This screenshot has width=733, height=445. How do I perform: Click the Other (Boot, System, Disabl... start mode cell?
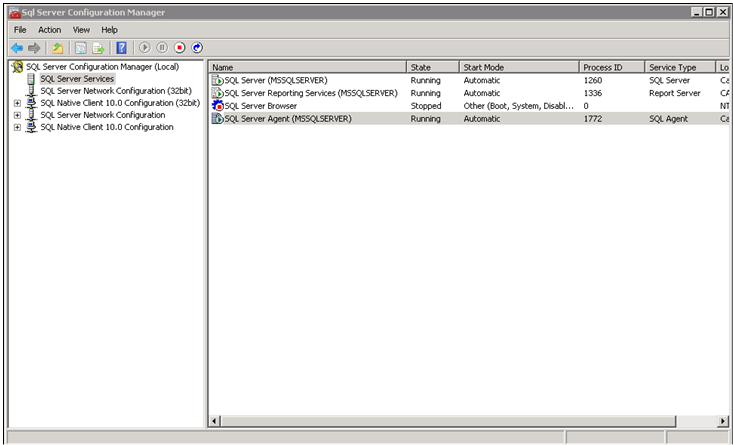[x=518, y=106]
